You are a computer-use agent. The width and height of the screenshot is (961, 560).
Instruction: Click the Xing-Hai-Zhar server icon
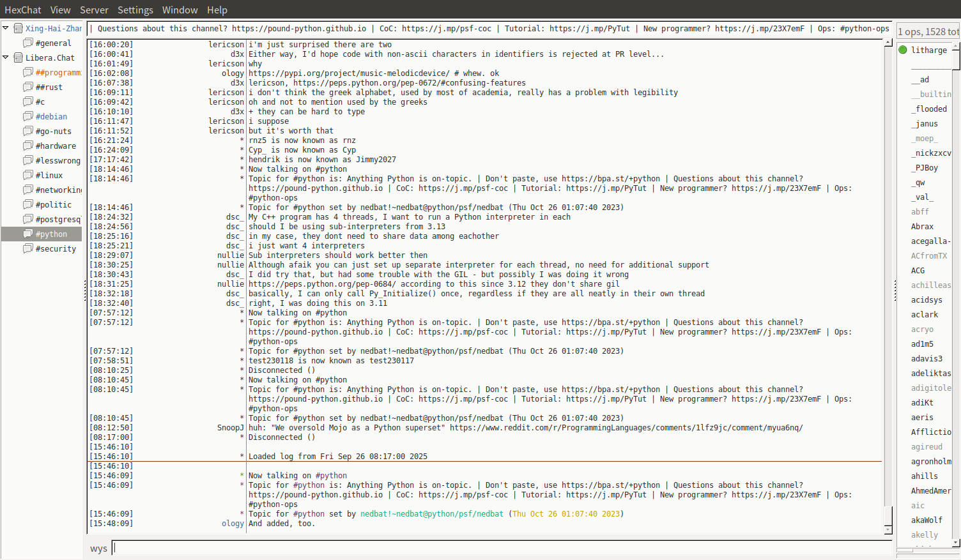pos(19,28)
